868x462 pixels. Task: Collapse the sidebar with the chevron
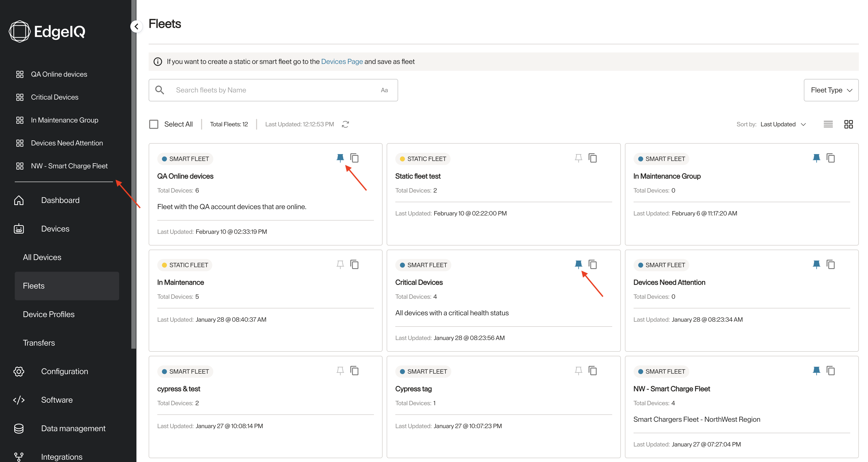(x=136, y=26)
